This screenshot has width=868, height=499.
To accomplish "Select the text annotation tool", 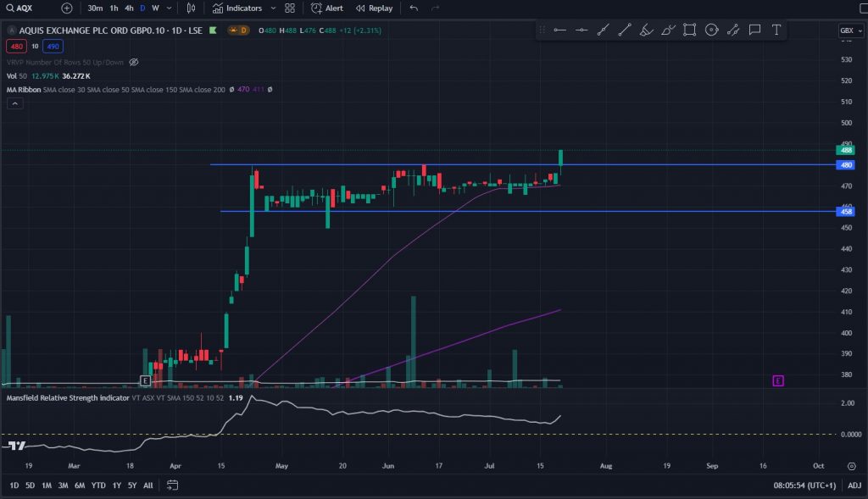I will [776, 30].
